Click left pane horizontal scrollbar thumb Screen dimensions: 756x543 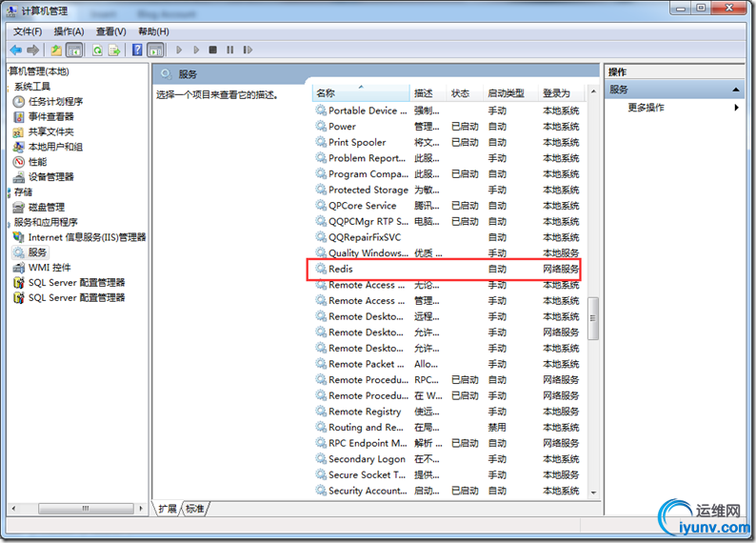click(86, 509)
